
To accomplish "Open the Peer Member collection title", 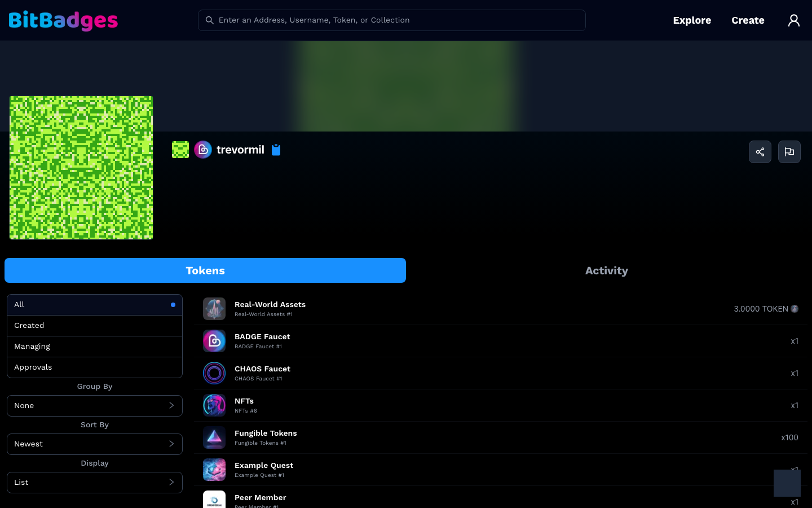I will click(x=261, y=497).
